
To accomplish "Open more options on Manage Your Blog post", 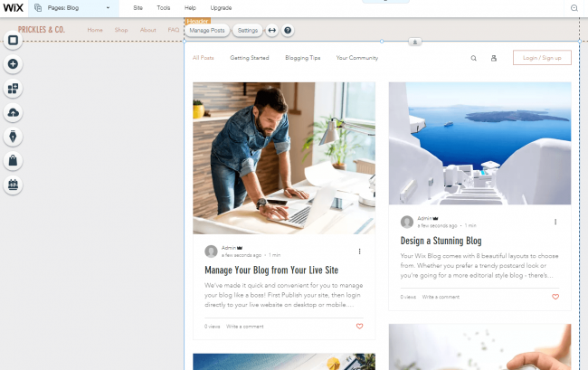I will point(359,251).
